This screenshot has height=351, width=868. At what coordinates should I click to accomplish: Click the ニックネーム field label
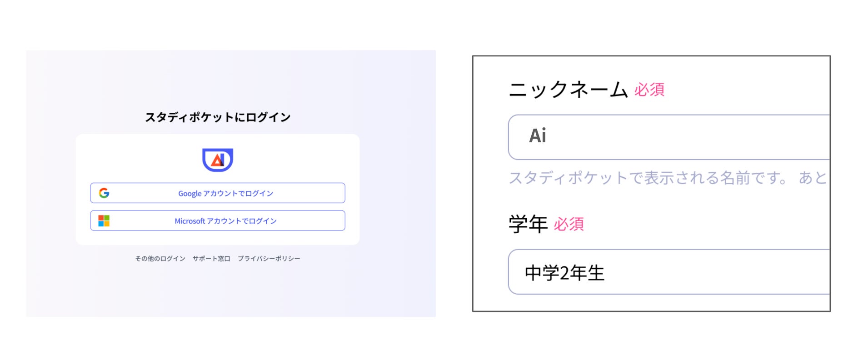click(x=568, y=90)
